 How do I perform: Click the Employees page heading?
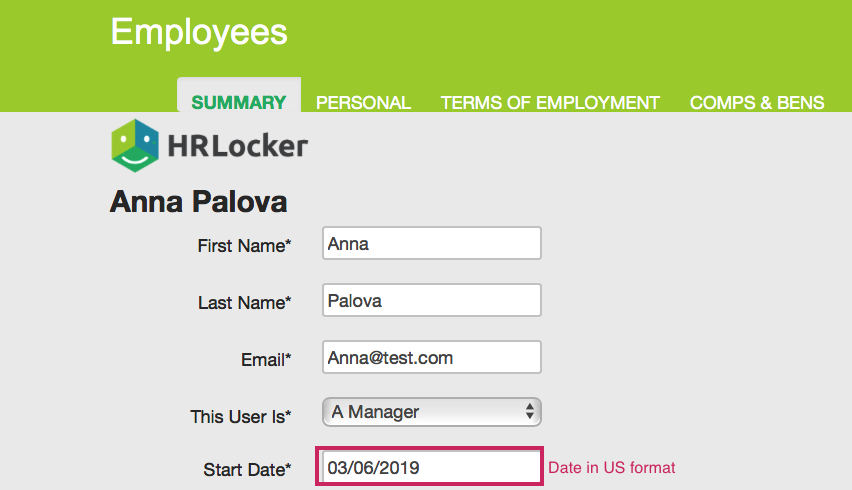tap(199, 32)
